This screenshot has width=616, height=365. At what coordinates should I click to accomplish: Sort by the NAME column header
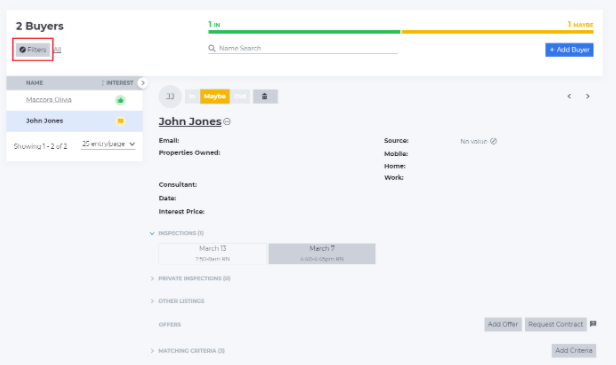(35, 83)
